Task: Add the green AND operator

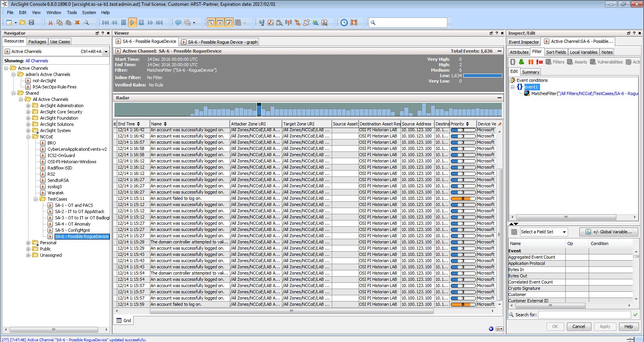Action: pyautogui.click(x=521, y=62)
